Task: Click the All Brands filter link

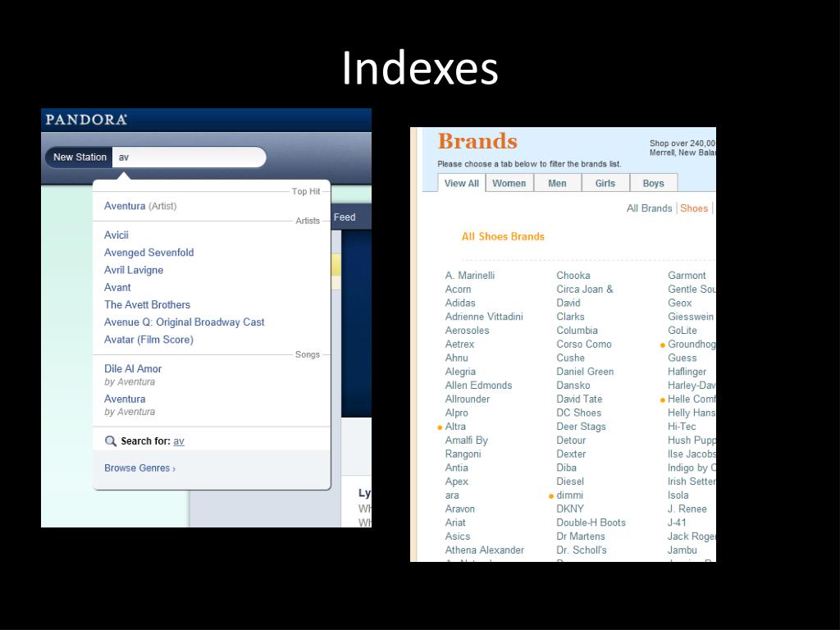Action: coord(650,208)
